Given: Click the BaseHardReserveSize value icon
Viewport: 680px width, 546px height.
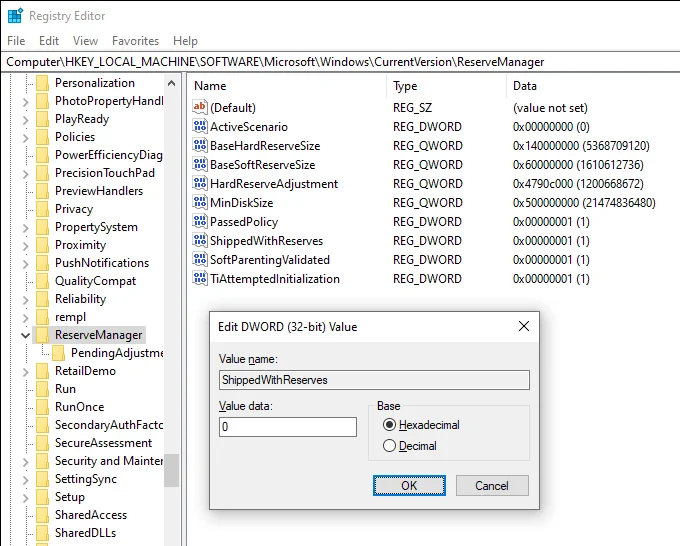Looking at the screenshot, I should point(199,145).
